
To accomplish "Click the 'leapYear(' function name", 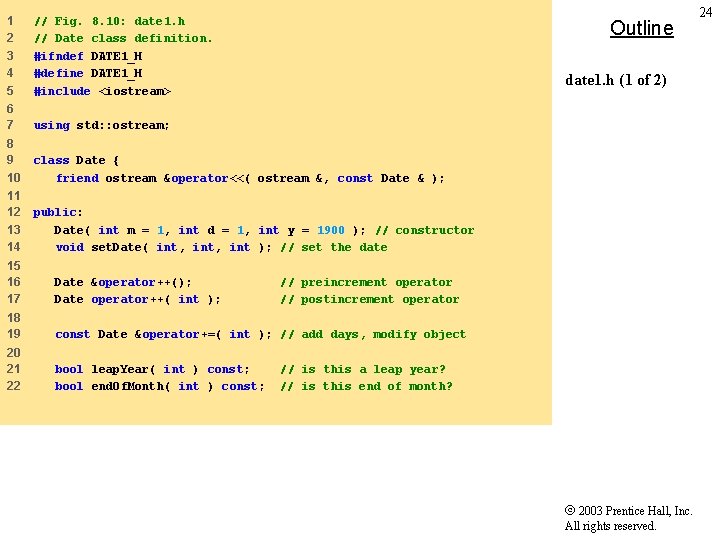I will pos(123,369).
